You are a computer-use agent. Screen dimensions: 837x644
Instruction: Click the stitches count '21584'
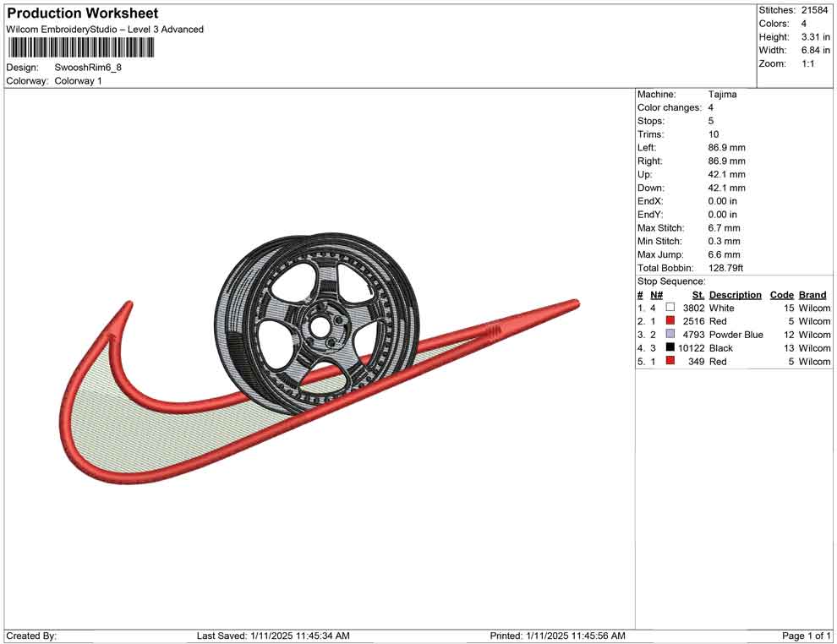pyautogui.click(x=814, y=10)
